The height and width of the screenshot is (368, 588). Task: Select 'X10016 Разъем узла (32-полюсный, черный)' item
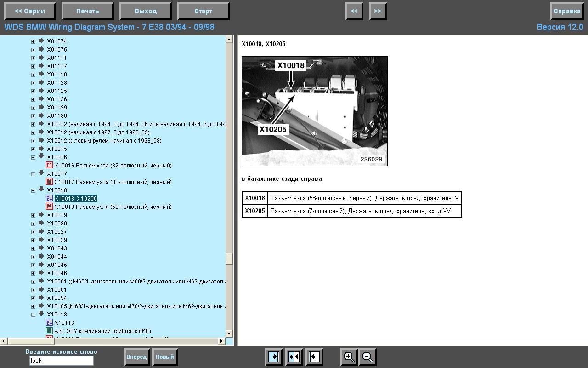(113, 166)
